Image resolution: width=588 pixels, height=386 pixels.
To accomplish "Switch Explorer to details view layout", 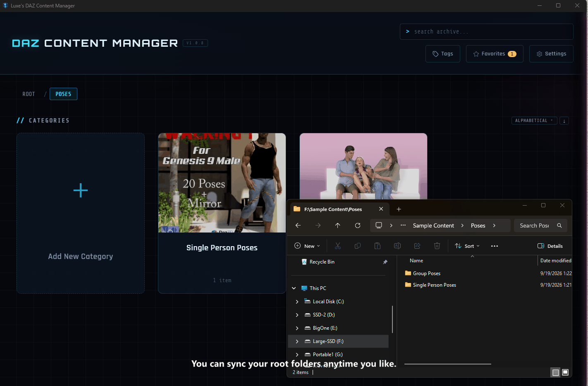I will (x=556, y=372).
